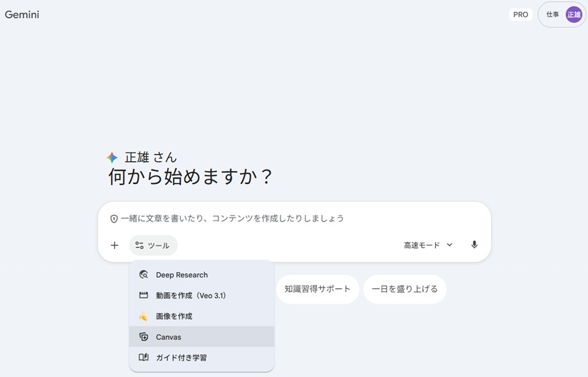Click the Canvas panel icon
The width and height of the screenshot is (588, 377).
point(143,336)
